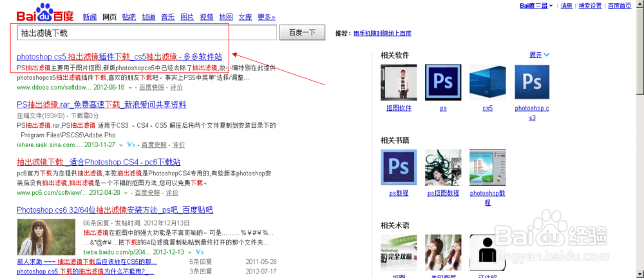Expand arrow next to tieba result date
The width and height of the screenshot is (644, 278).
click(x=190, y=252)
